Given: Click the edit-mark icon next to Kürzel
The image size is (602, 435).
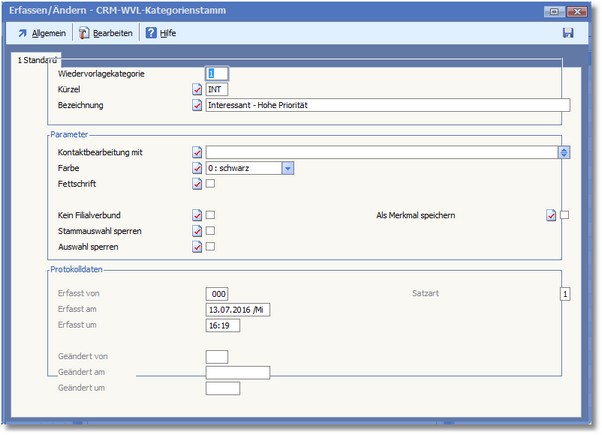Looking at the screenshot, I should click(x=196, y=89).
